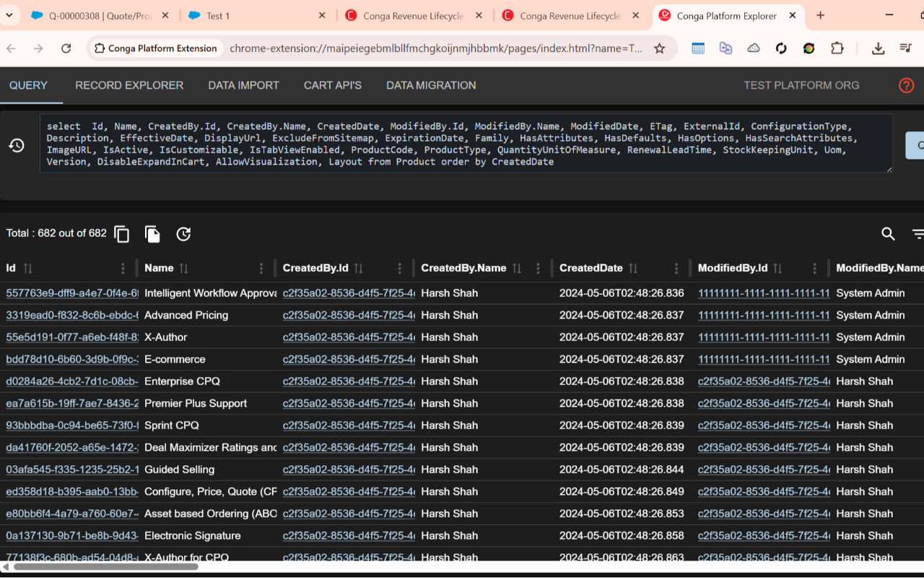924x578 pixels.
Task: Export results with the copy-as-file icon
Action: pyautogui.click(x=152, y=234)
